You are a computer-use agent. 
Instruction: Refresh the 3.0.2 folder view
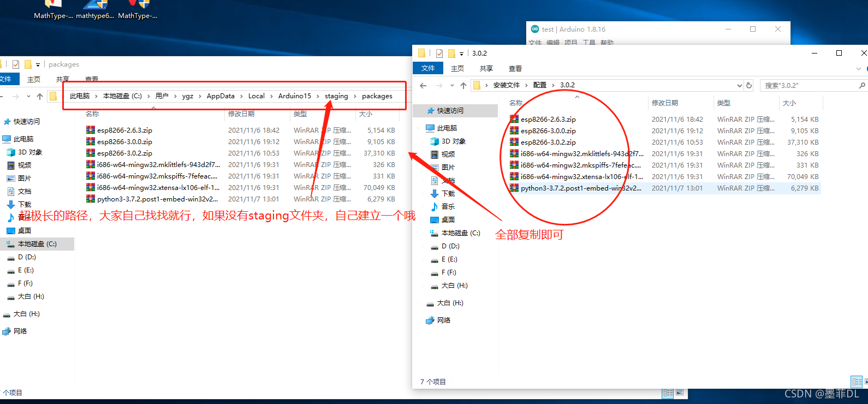(749, 85)
